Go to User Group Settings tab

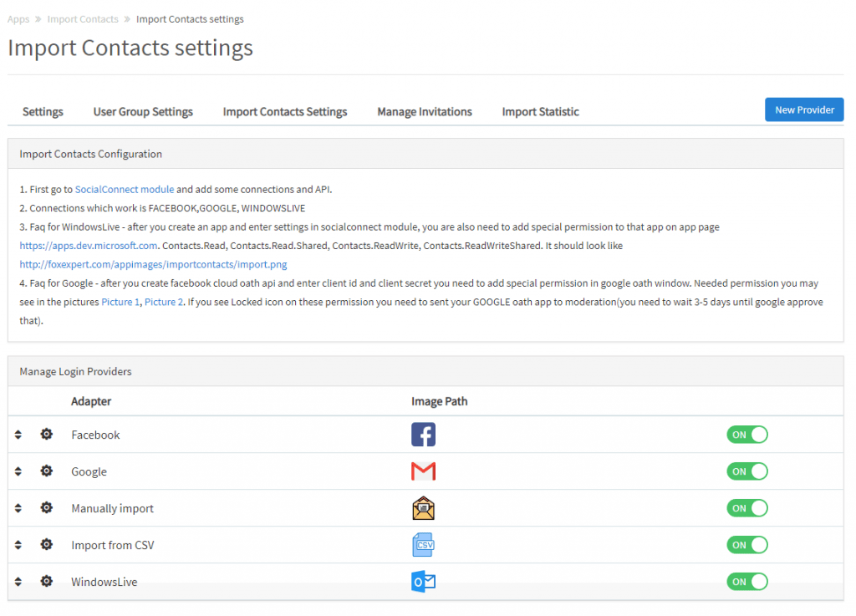142,111
